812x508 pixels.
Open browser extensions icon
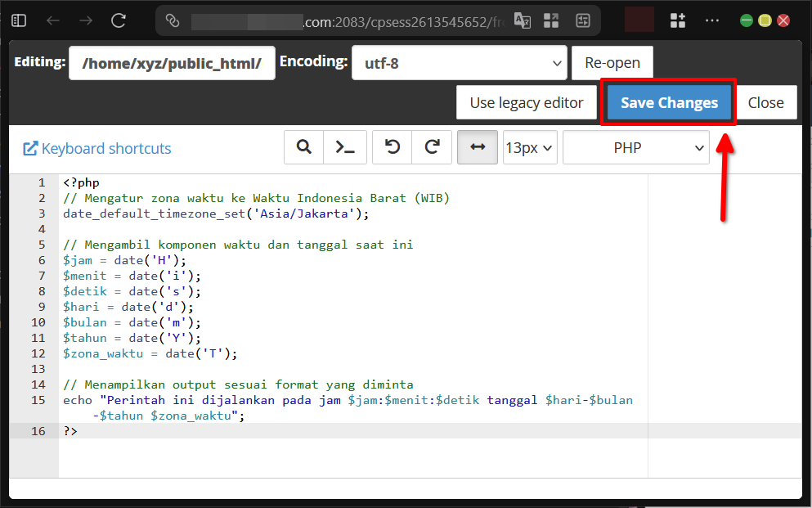[x=677, y=21]
